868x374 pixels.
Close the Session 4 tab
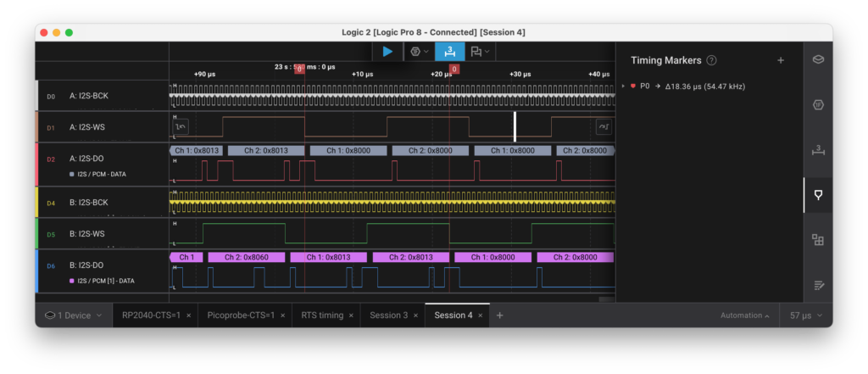(481, 315)
